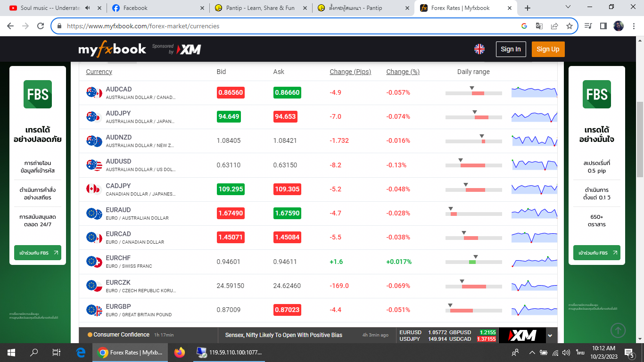644x362 pixels.
Task: Click EURCHF percent change +0.017%
Action: tap(399, 262)
